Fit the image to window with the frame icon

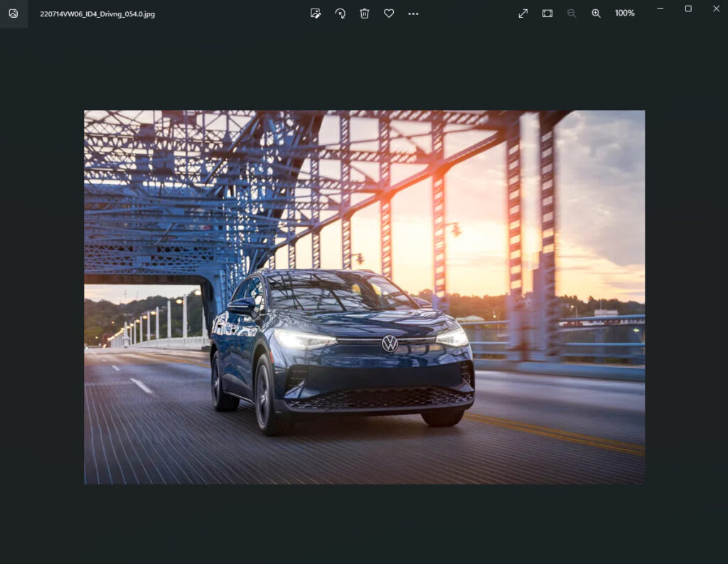(547, 13)
